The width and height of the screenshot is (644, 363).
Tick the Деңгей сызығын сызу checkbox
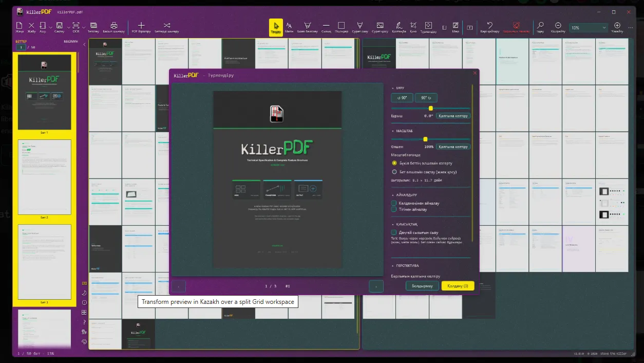click(394, 232)
